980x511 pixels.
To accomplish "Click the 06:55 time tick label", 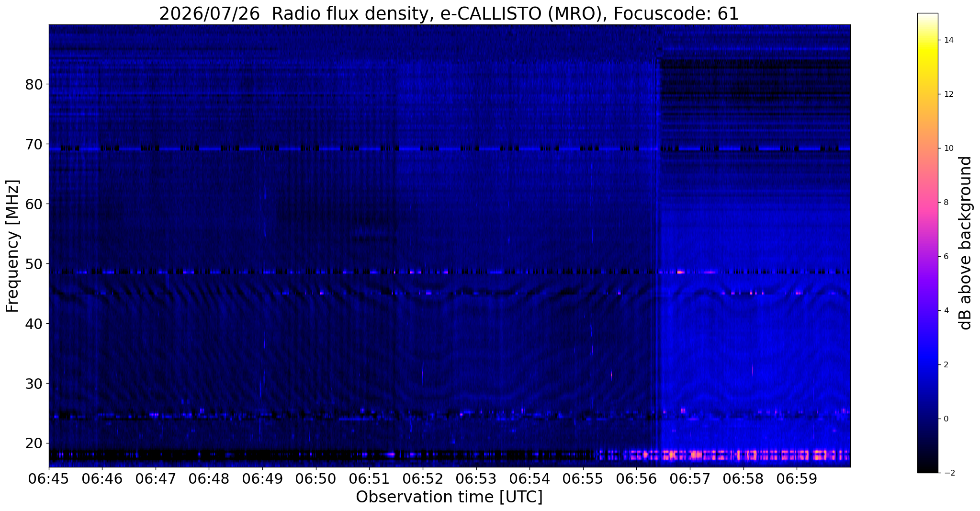I will coord(583,478).
